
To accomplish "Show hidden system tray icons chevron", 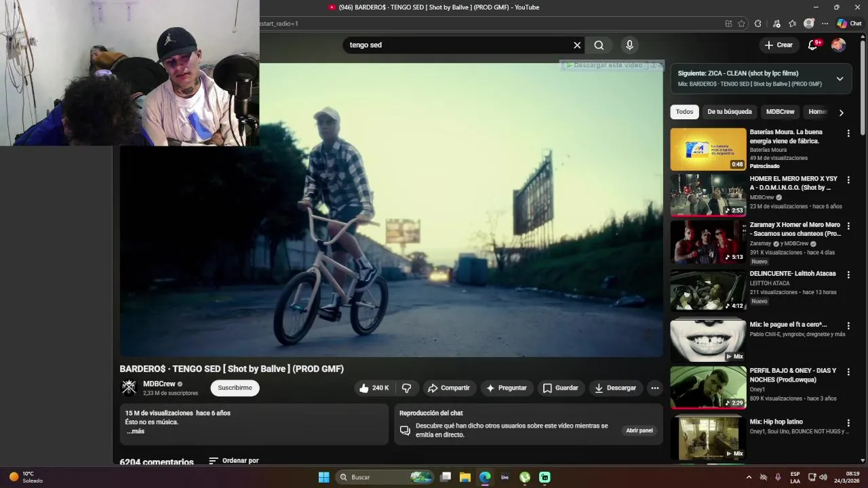I will 749,477.
